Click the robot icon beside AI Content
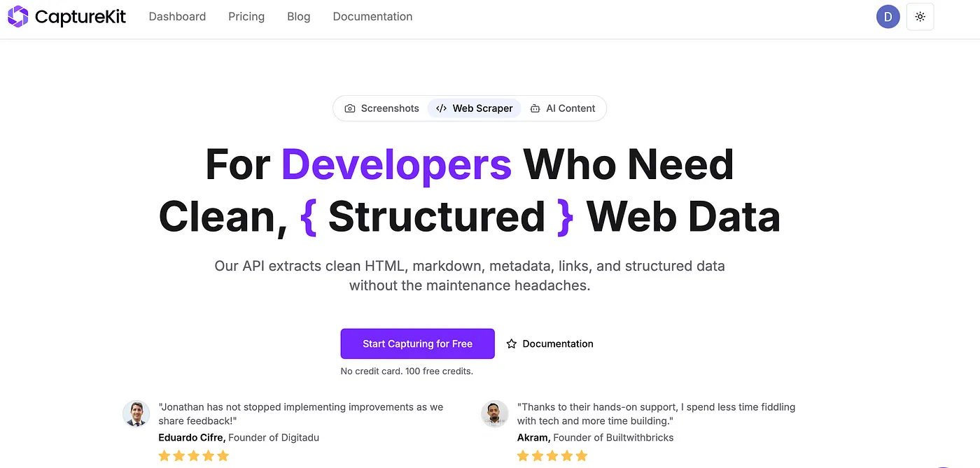This screenshot has width=980, height=468. (535, 108)
